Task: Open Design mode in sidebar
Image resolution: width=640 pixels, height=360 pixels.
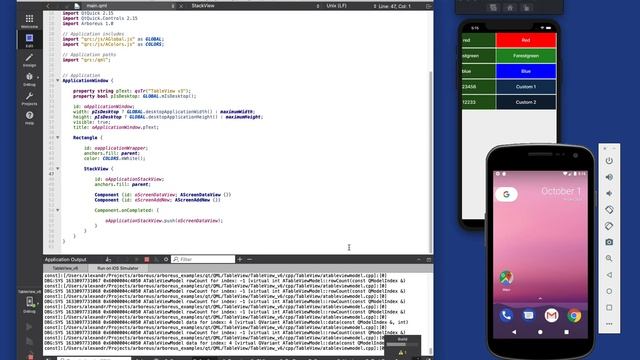Action: click(29, 60)
